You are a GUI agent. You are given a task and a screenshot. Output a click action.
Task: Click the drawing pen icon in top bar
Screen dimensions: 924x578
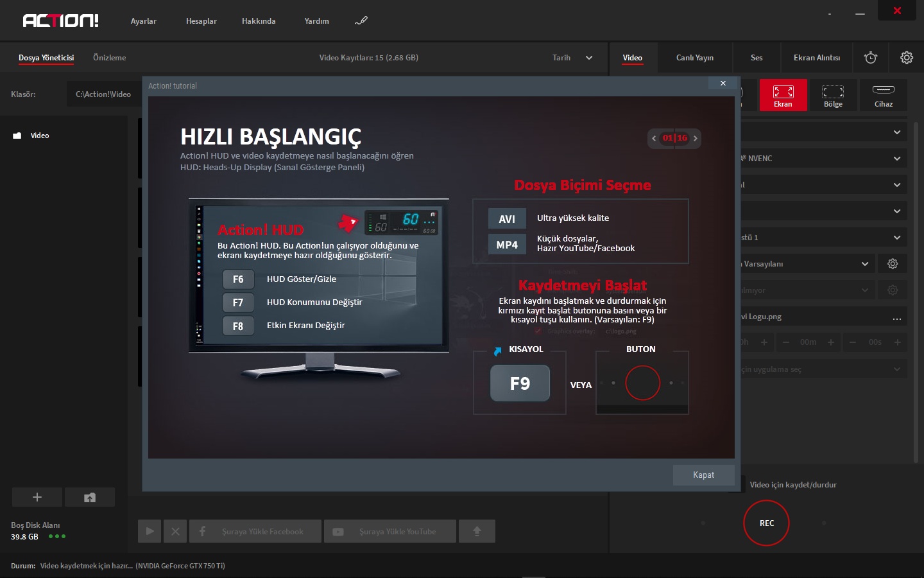tap(361, 21)
